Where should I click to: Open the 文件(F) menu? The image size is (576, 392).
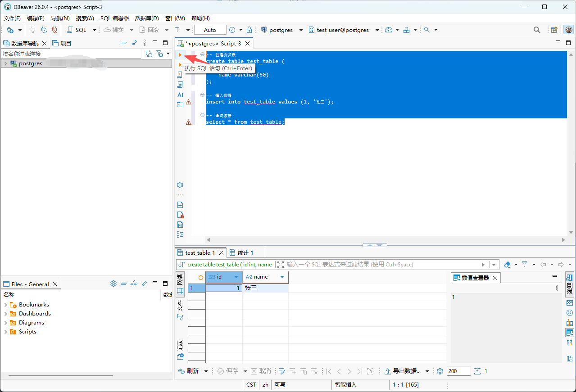(x=12, y=18)
